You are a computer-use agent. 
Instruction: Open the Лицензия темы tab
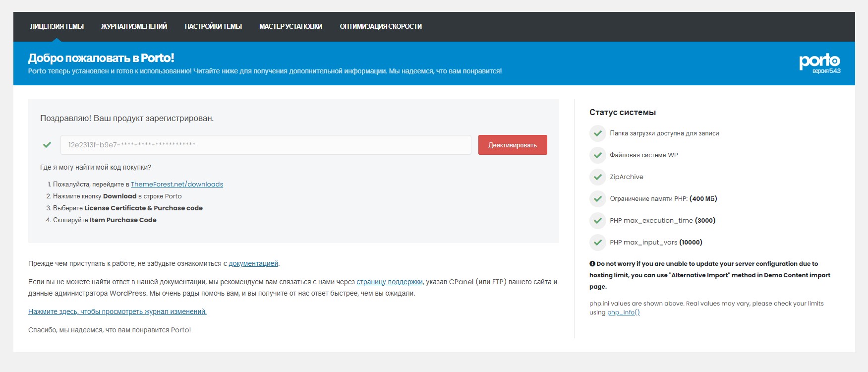[57, 26]
